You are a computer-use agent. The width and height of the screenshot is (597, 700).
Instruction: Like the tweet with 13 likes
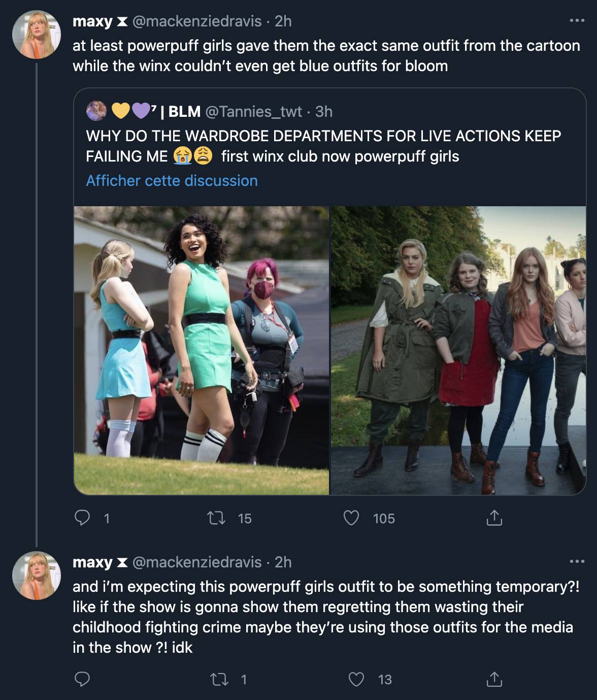pos(356,679)
